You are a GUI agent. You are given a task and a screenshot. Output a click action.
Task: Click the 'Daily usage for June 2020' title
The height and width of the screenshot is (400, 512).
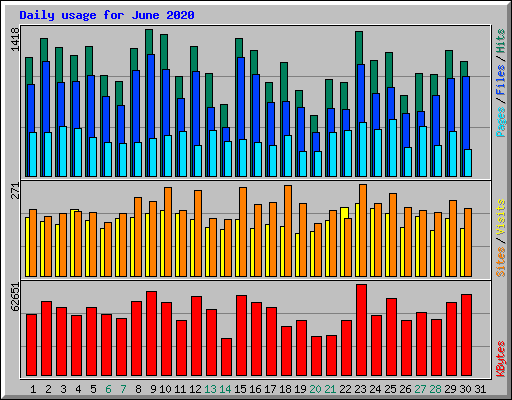click(107, 15)
